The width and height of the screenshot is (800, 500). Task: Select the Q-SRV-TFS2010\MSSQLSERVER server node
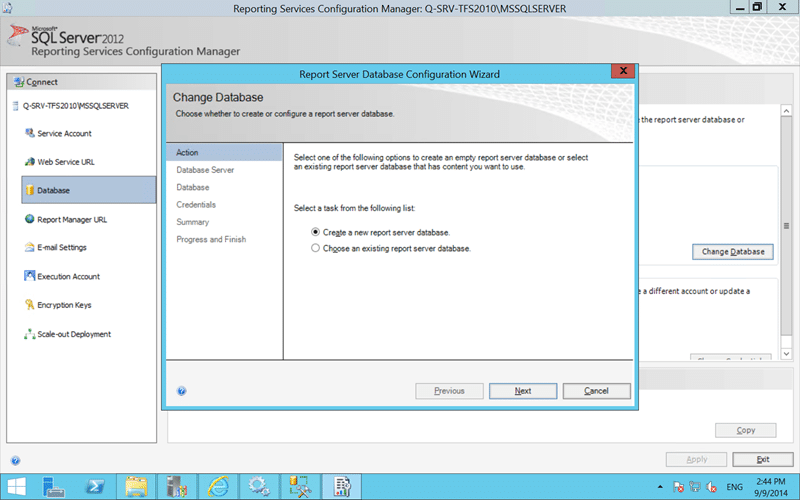(76, 106)
